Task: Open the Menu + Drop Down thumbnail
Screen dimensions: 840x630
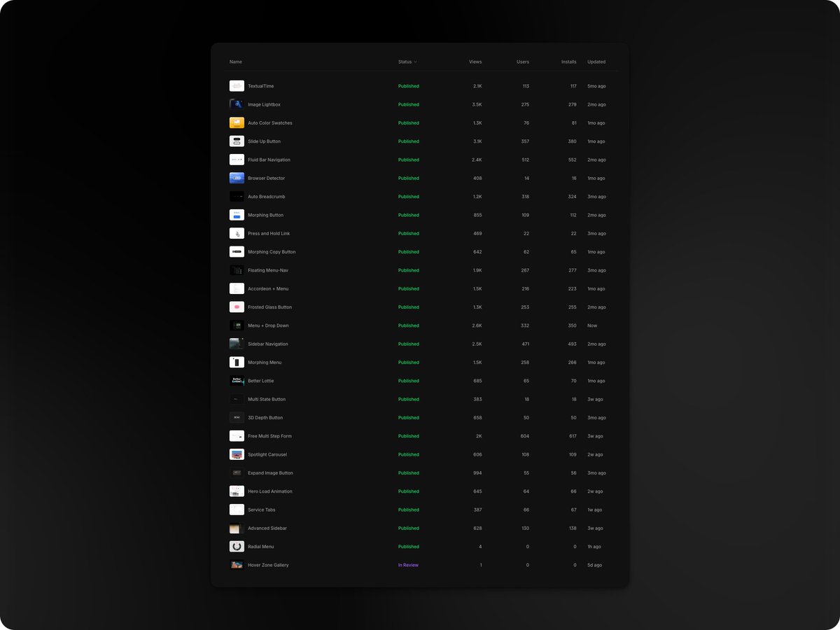Action: tap(237, 325)
